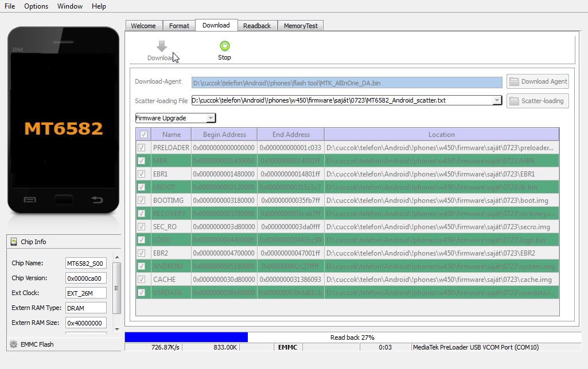Click the EMMC Flash gear icon

pos(14,344)
